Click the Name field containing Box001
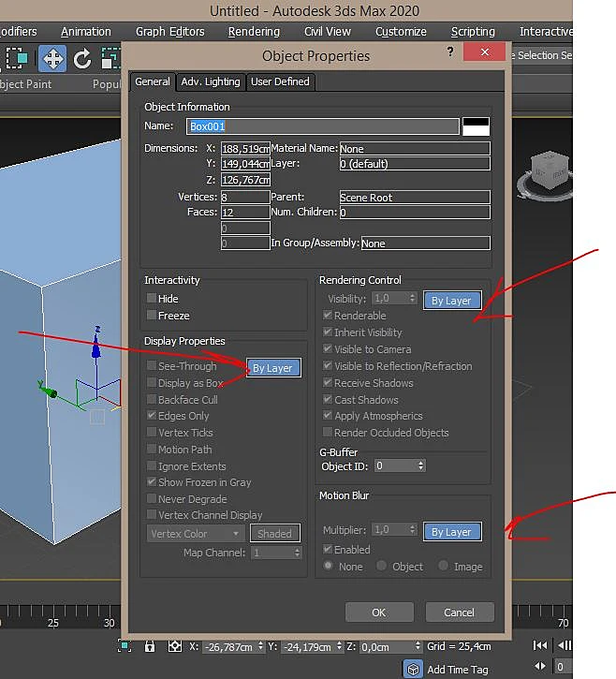Image resolution: width=616 pixels, height=679 pixels. pyautogui.click(x=323, y=126)
